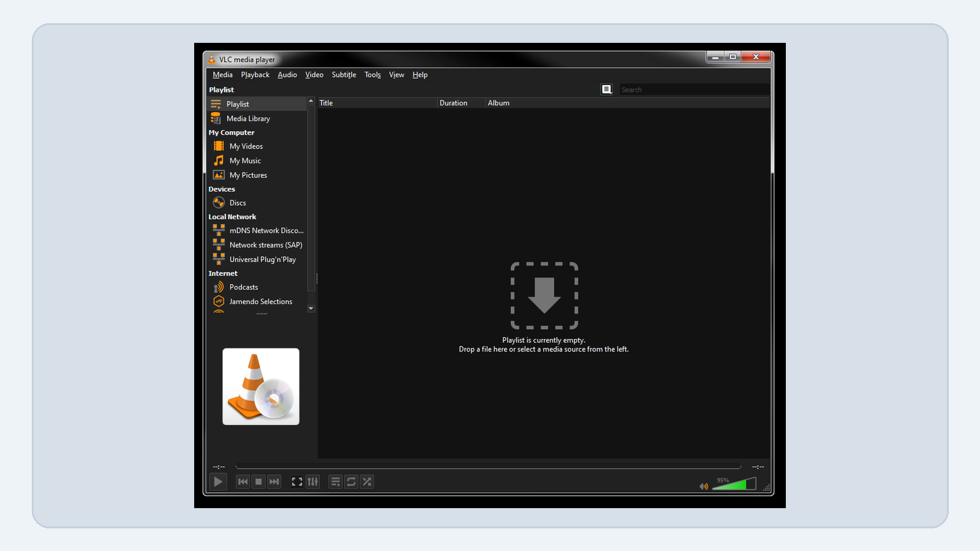Select Playlist in the sidebar
980x551 pixels.
click(257, 104)
